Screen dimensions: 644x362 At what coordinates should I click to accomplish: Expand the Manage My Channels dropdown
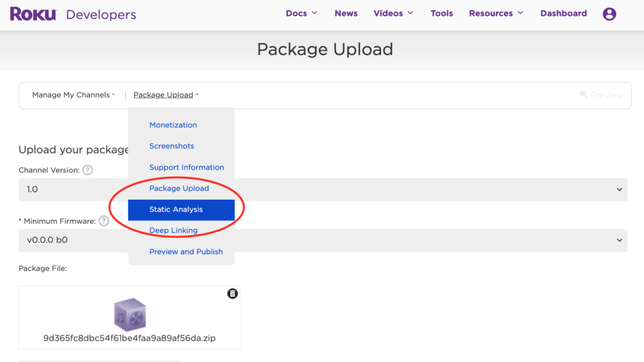[x=74, y=95]
